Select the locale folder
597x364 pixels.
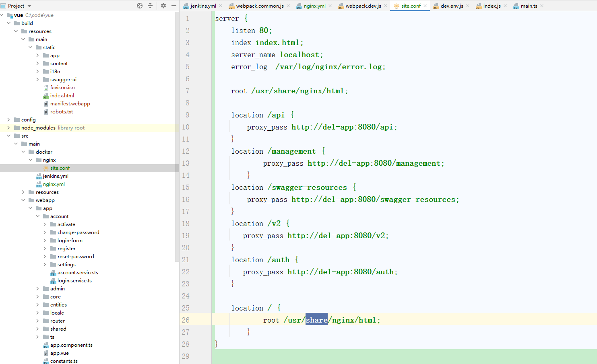[x=57, y=313]
